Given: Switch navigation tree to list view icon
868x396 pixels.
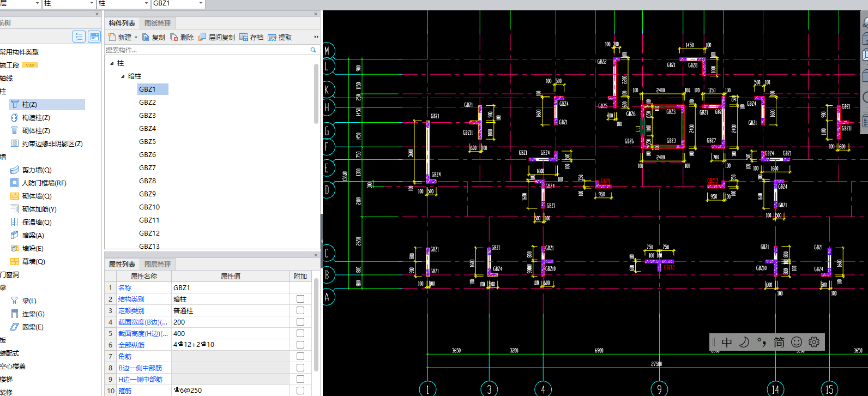Looking at the screenshot, I should pyautogui.click(x=79, y=37).
